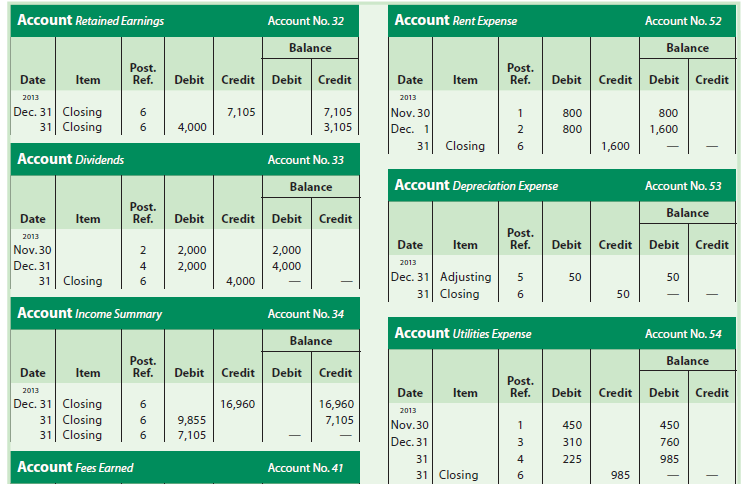Select the Account No. 34 label

coord(306,314)
